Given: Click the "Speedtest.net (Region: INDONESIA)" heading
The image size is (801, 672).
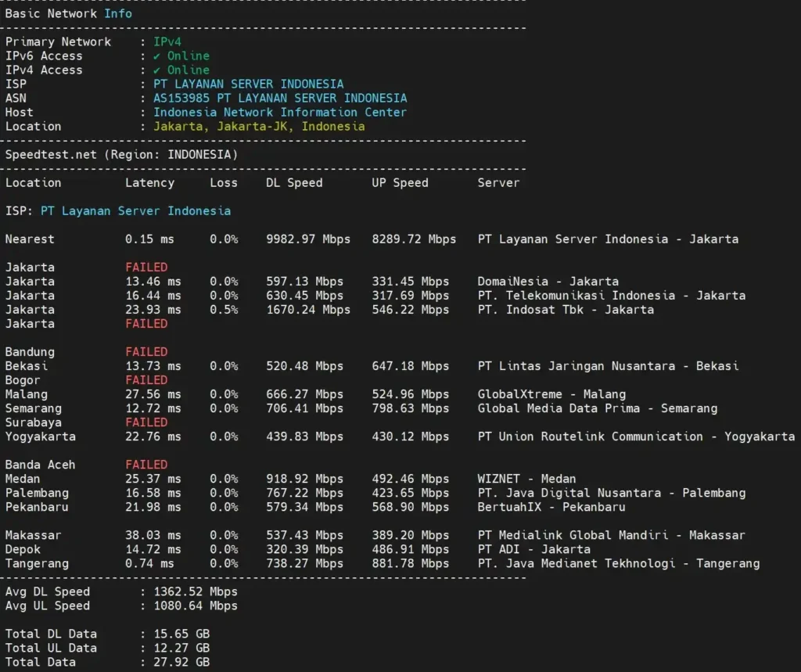Looking at the screenshot, I should coord(121,155).
